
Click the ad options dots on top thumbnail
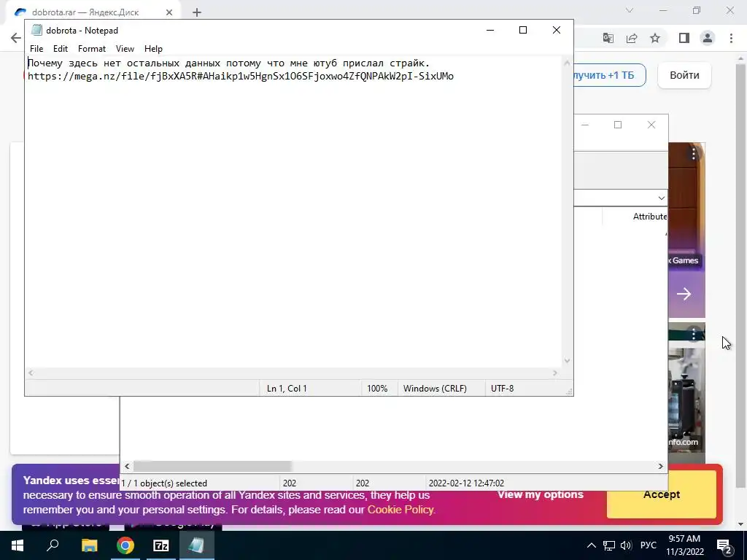click(x=694, y=154)
